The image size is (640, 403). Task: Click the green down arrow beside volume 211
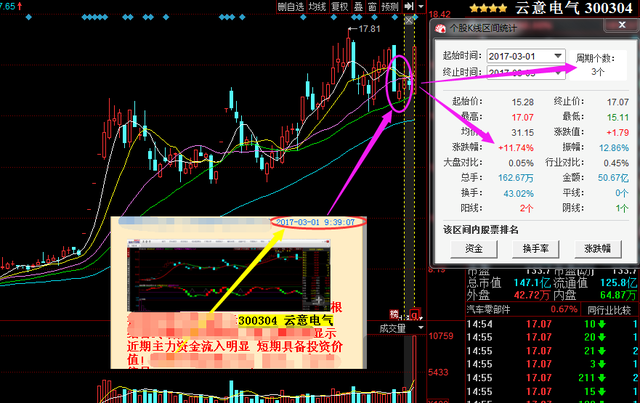point(601,378)
